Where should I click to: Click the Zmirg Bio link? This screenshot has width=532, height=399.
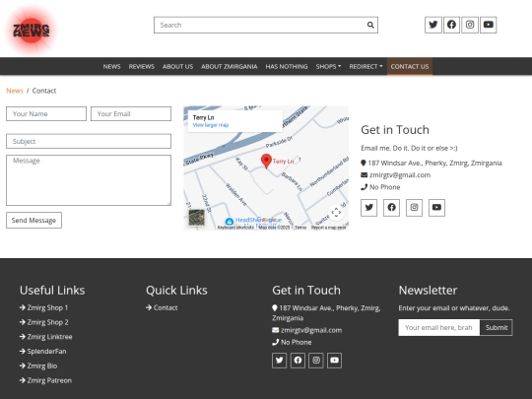pos(38,366)
